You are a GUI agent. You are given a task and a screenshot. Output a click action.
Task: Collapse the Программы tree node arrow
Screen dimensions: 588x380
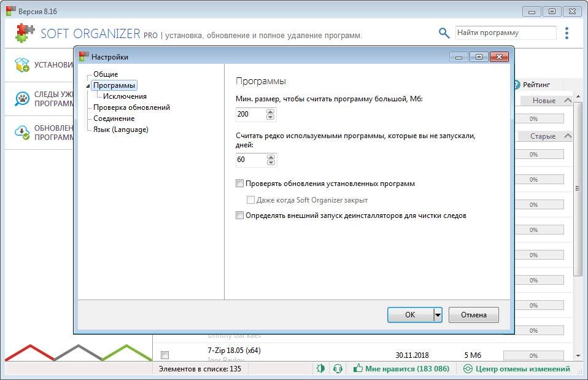coord(88,86)
